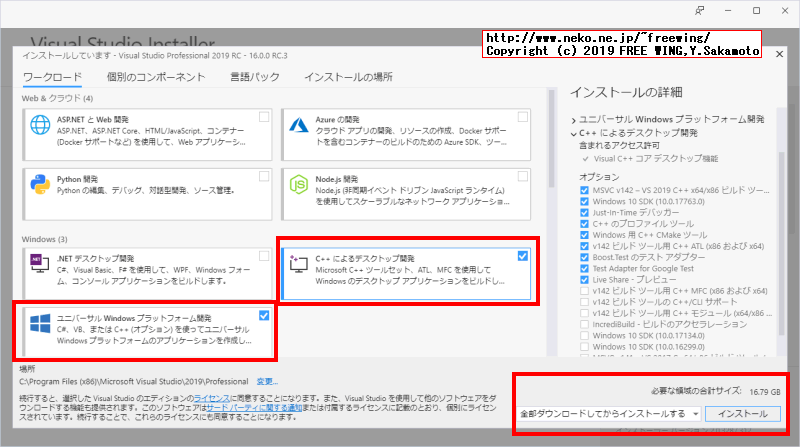Uncheck v142 C++ ATL build tools option
The image size is (800, 447).
tap(584, 246)
